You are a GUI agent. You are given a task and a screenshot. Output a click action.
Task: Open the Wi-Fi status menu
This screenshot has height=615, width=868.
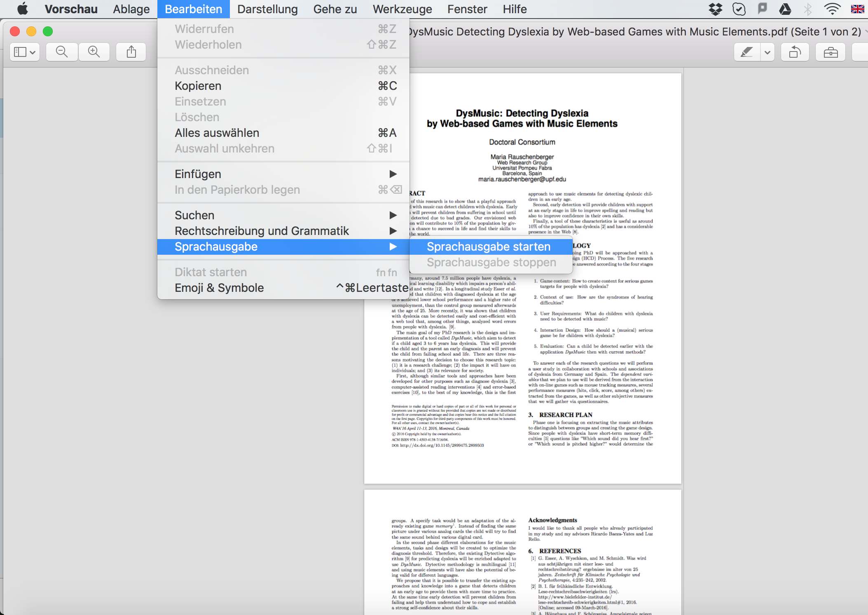coord(832,9)
